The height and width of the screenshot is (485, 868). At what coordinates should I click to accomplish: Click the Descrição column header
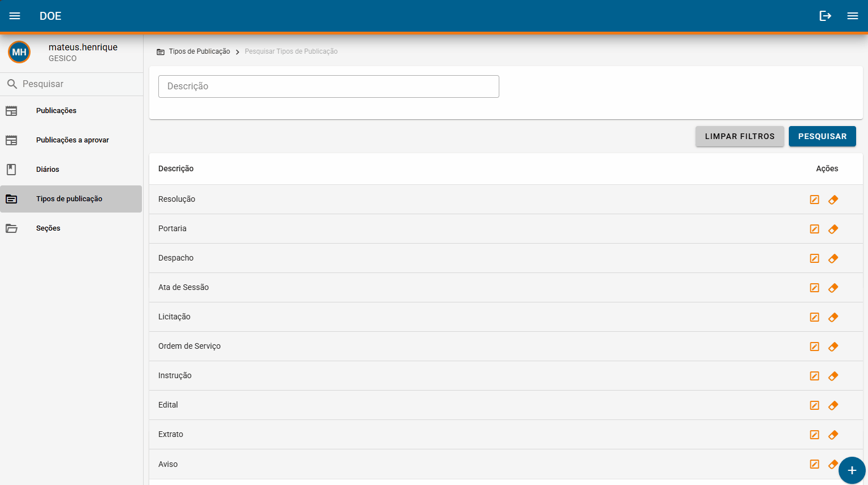(176, 168)
